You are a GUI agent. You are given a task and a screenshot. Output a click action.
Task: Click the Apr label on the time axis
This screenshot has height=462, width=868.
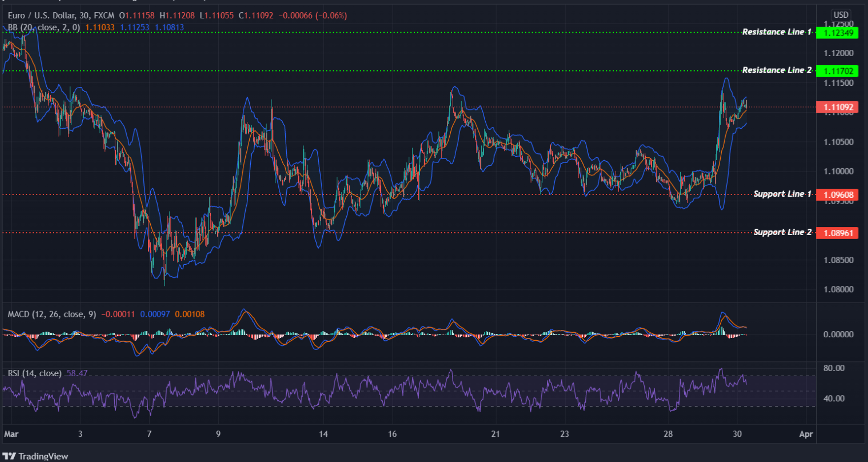point(806,434)
